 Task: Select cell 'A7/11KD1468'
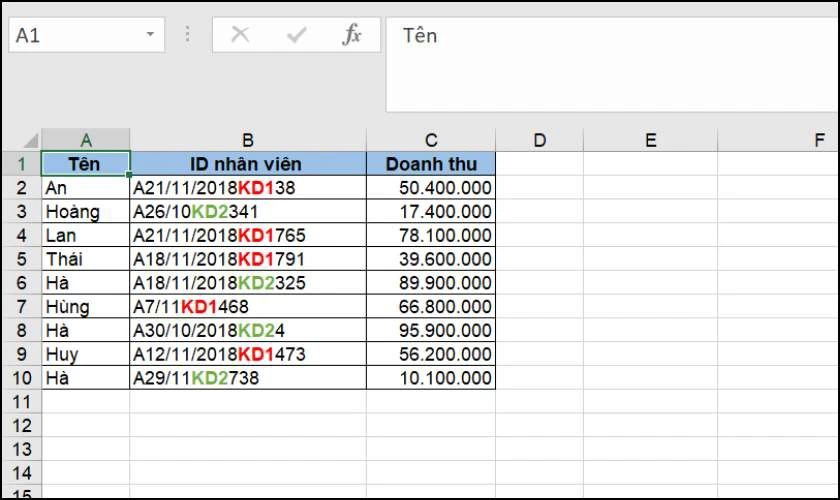(x=248, y=307)
